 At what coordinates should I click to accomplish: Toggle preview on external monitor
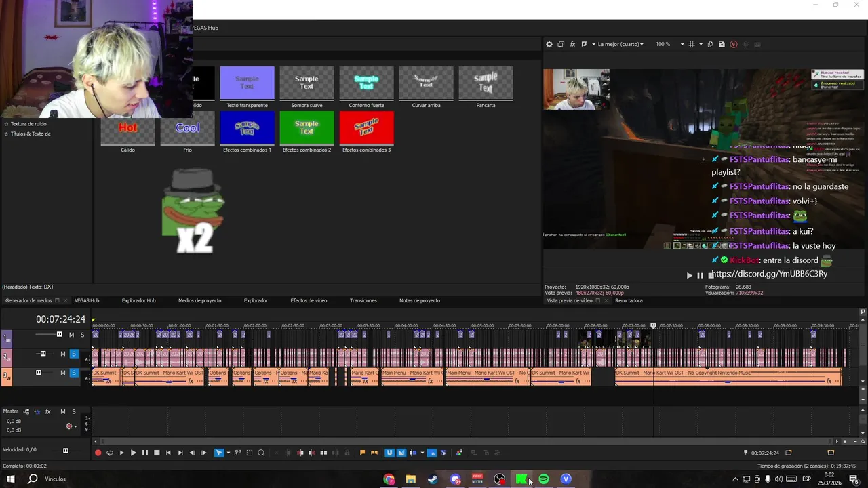click(561, 44)
